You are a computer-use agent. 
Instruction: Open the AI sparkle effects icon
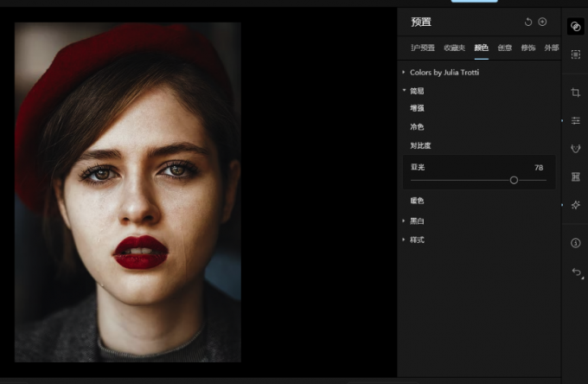[575, 205]
